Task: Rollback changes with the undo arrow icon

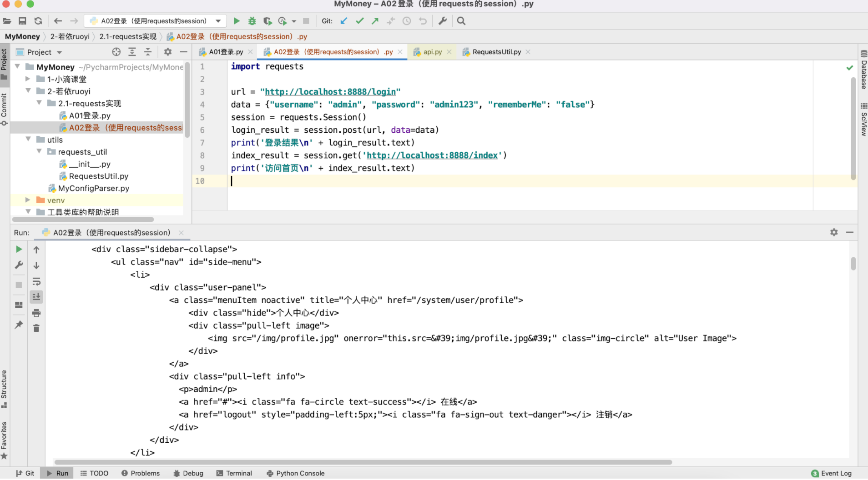Action: 423,21
